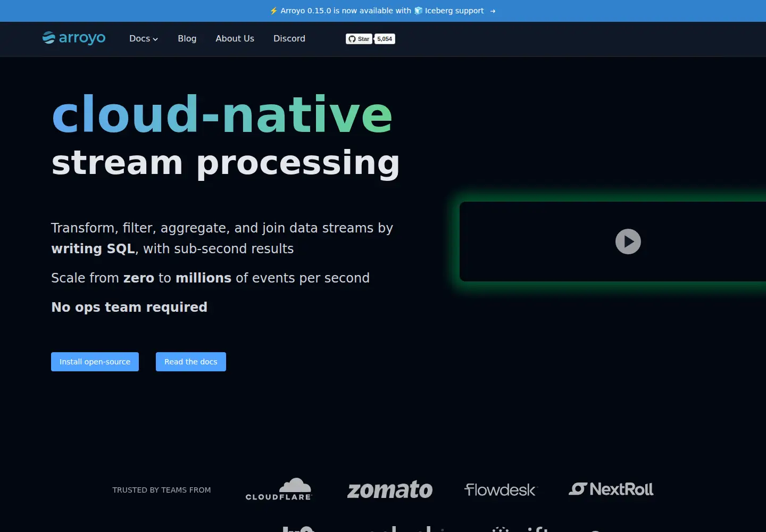Click the 'TRUSTED BY TEAMS FROM' label
Viewport: 766px width, 532px height.
coord(162,490)
